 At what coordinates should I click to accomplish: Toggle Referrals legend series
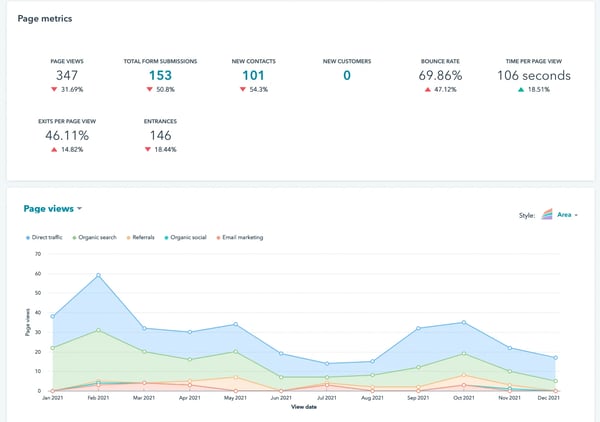click(x=140, y=237)
